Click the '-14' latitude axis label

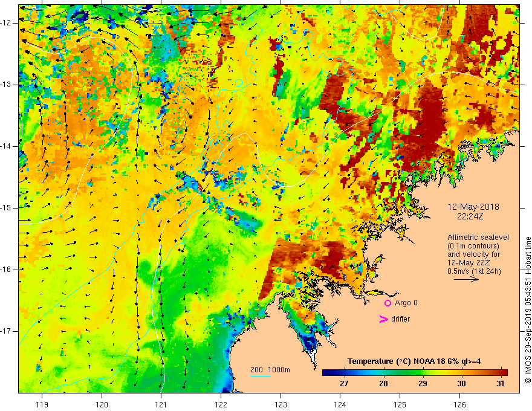tap(7, 146)
